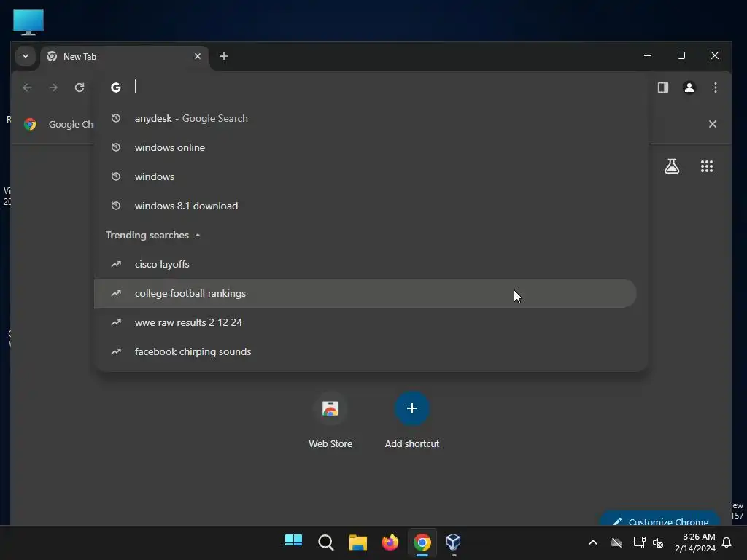The width and height of the screenshot is (747, 560).
Task: Select the New Tab tab
Action: click(125, 57)
